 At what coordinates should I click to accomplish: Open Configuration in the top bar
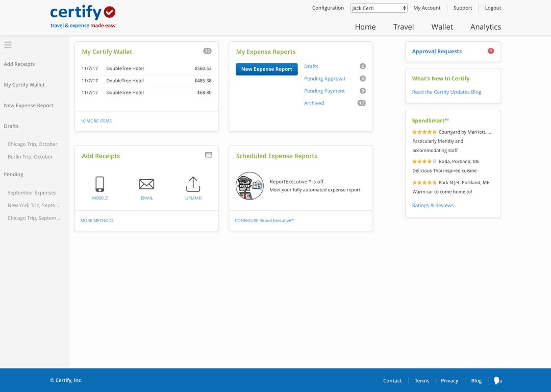click(x=328, y=8)
